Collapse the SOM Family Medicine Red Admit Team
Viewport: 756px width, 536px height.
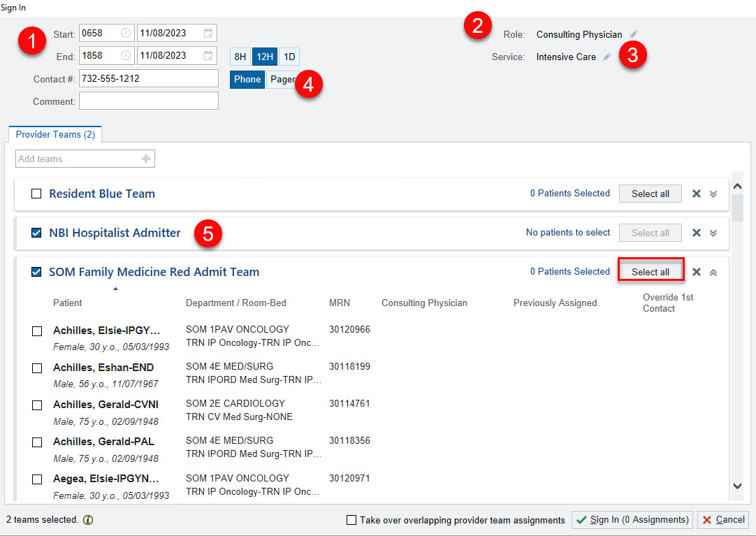coord(712,271)
